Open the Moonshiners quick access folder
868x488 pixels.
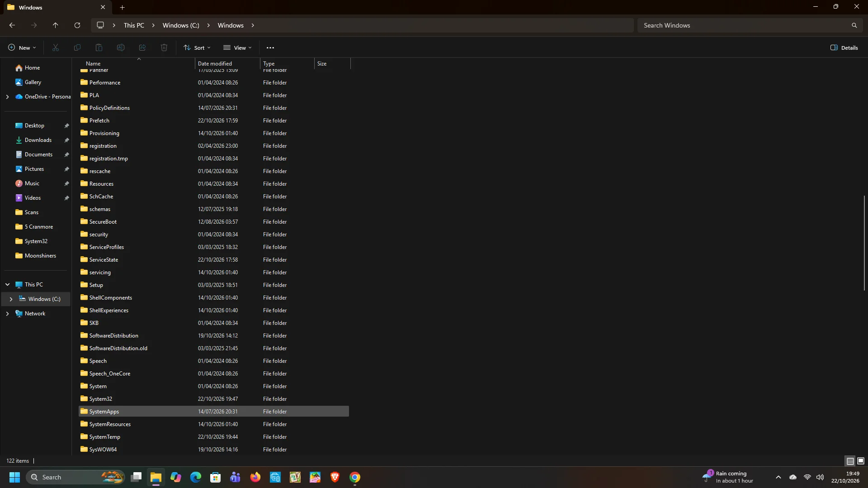40,256
